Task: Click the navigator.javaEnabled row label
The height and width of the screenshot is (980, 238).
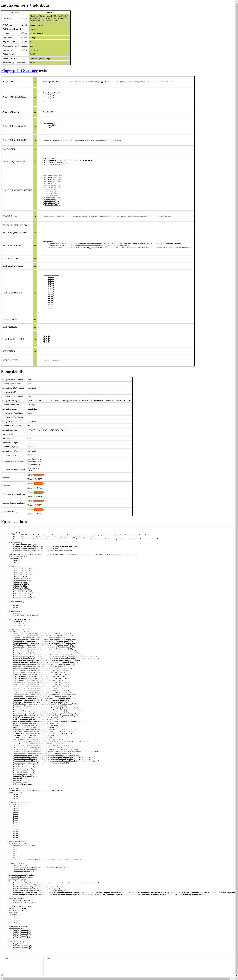Action: (x=12, y=426)
